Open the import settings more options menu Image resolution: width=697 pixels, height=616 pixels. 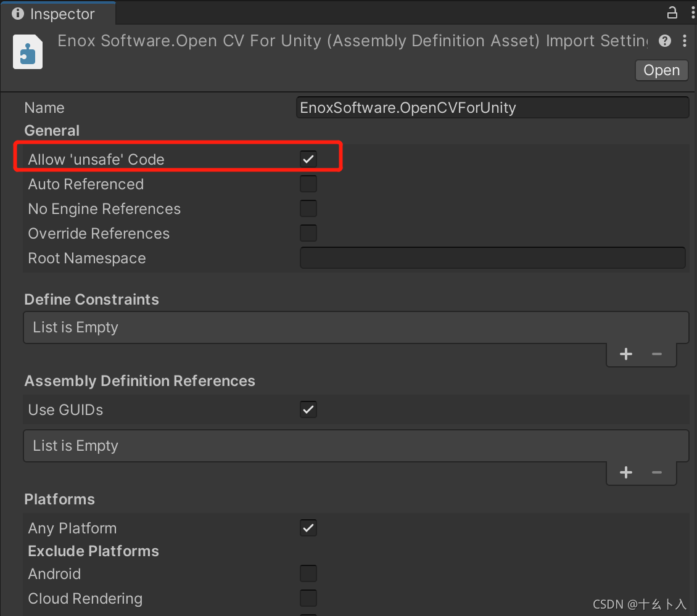click(685, 41)
